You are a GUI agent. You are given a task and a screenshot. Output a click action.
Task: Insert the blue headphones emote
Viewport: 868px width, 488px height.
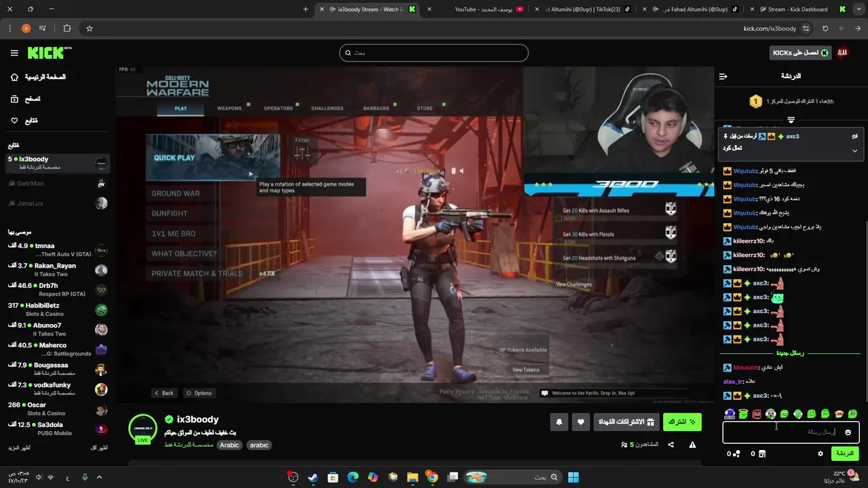pos(730,413)
